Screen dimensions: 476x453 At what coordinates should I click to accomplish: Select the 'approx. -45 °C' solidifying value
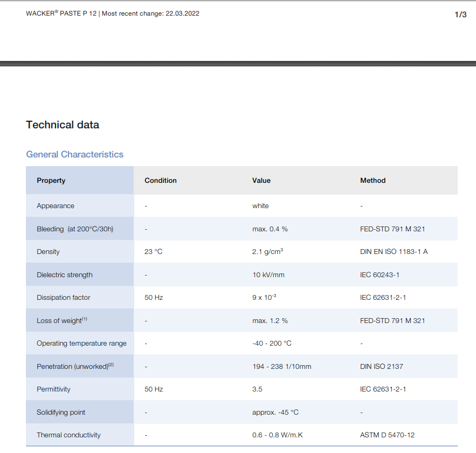pos(275,413)
